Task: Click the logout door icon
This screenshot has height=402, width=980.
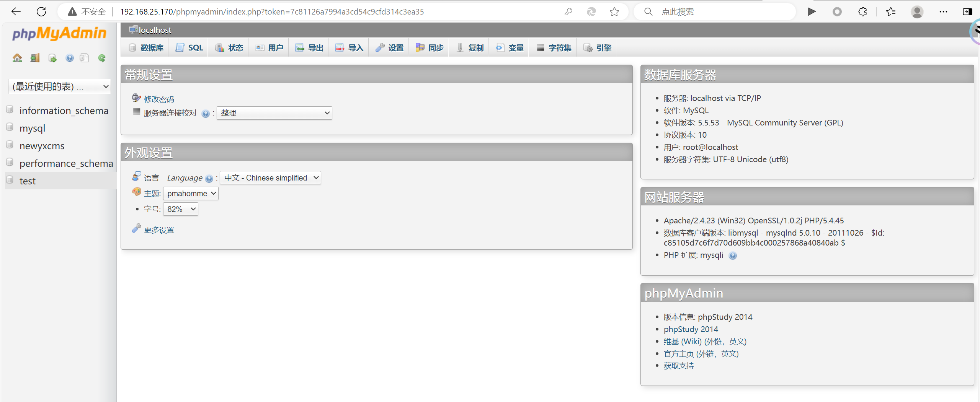Action: click(x=35, y=58)
